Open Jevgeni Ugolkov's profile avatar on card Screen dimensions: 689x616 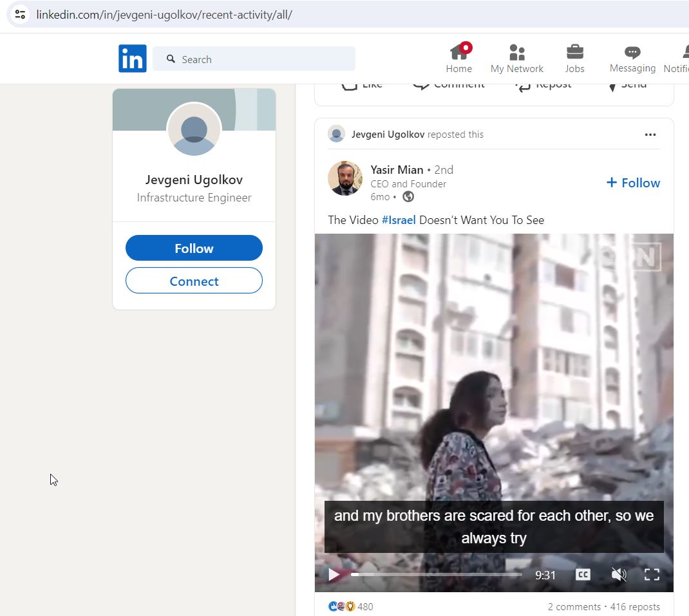(194, 129)
